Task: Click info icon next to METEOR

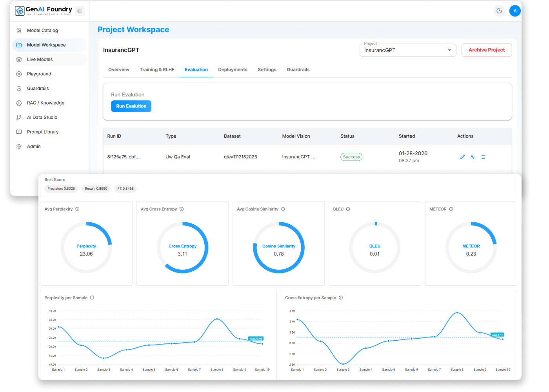Action: 451,209
